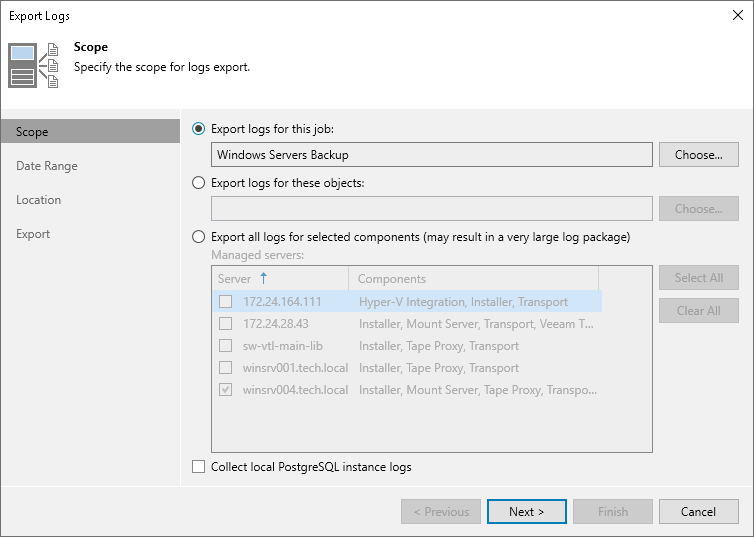
Task: Tick checkbox for server 172.24.164.111
Action: (226, 301)
